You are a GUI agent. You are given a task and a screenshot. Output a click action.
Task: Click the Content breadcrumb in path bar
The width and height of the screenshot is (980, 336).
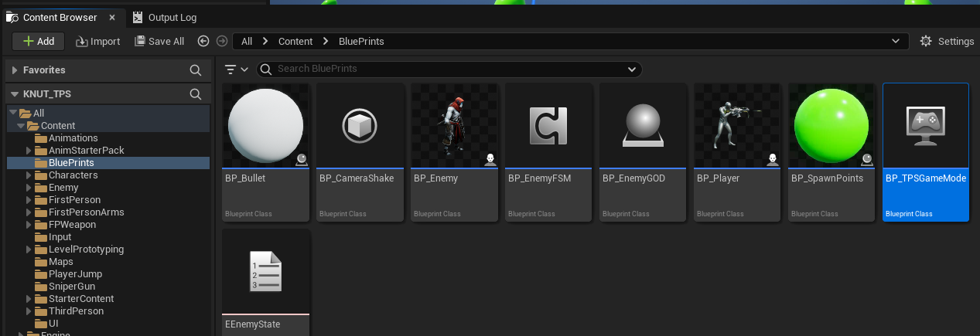[295, 41]
